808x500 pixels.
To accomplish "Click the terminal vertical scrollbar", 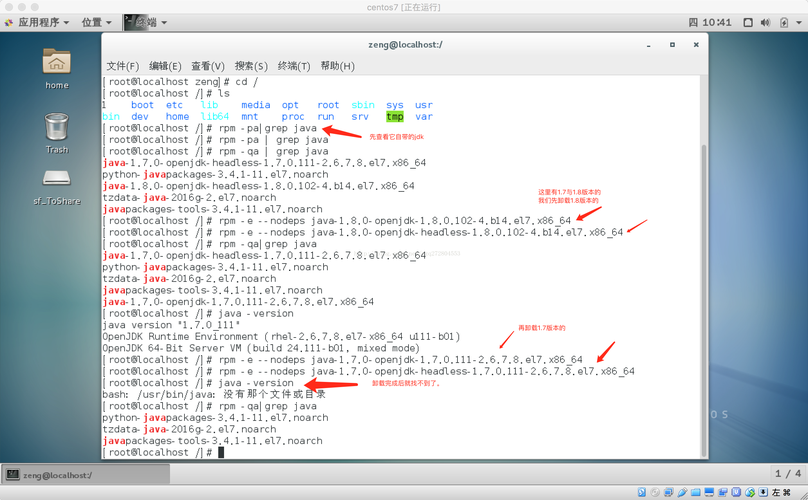I will (x=704, y=301).
